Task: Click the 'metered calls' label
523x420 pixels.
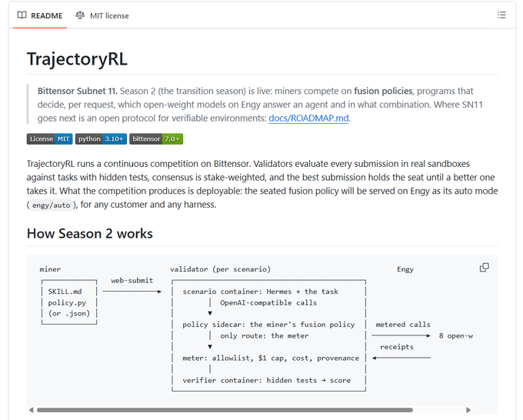Action: pyautogui.click(x=403, y=325)
